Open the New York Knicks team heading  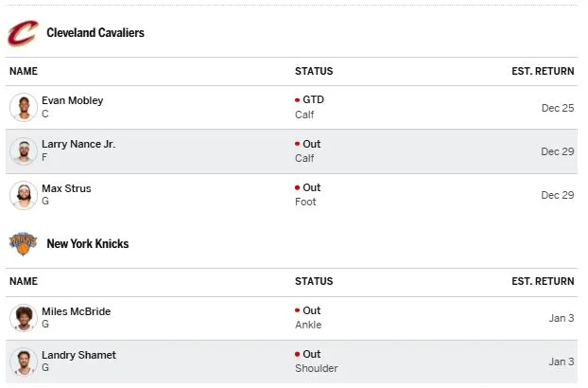coord(88,244)
